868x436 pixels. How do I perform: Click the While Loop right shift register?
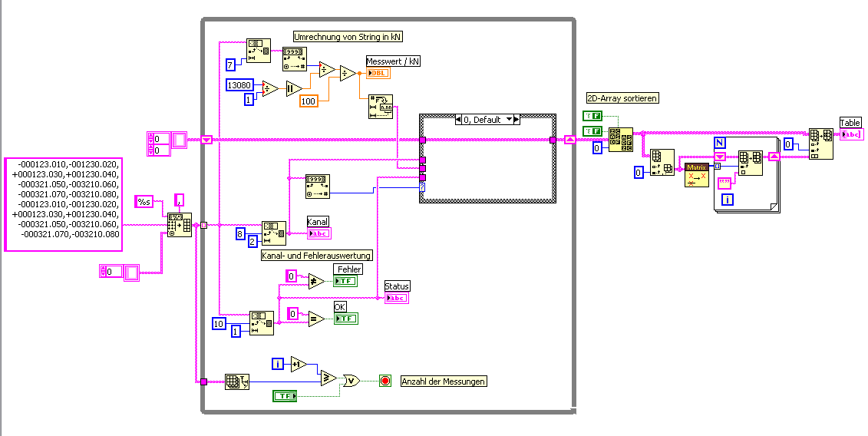(571, 140)
